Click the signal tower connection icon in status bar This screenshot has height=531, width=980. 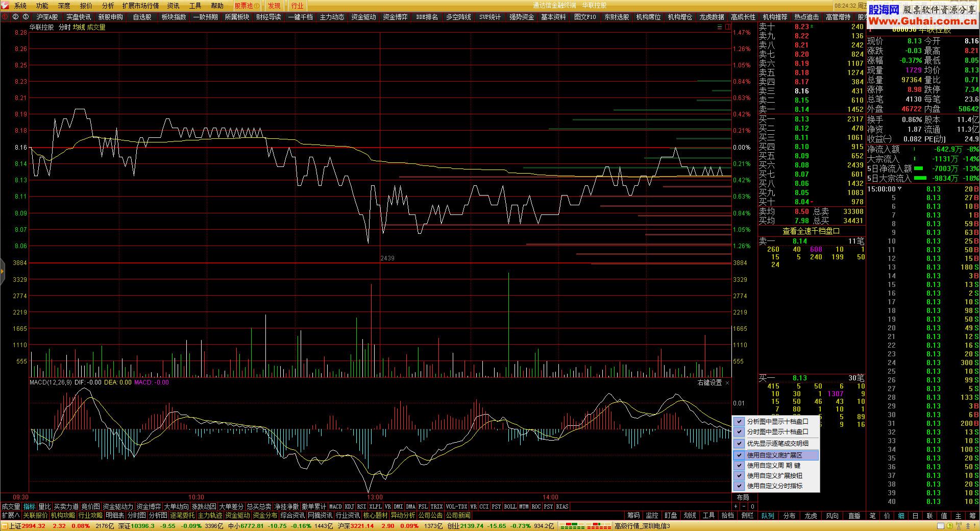[x=960, y=526]
